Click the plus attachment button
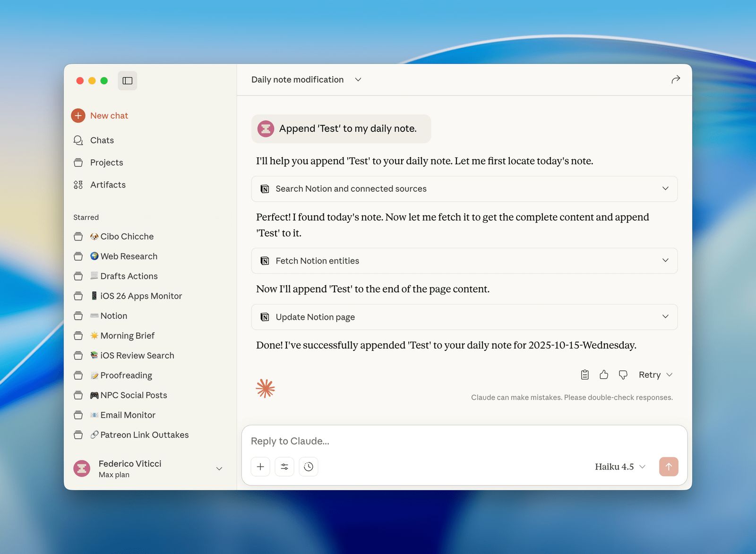 (260, 467)
